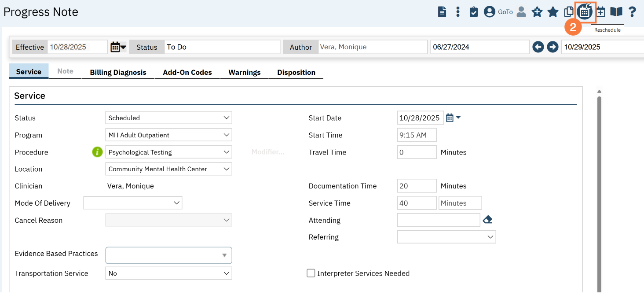Open the Add-On Codes tab
The height and width of the screenshot is (295, 644).
pyautogui.click(x=187, y=72)
